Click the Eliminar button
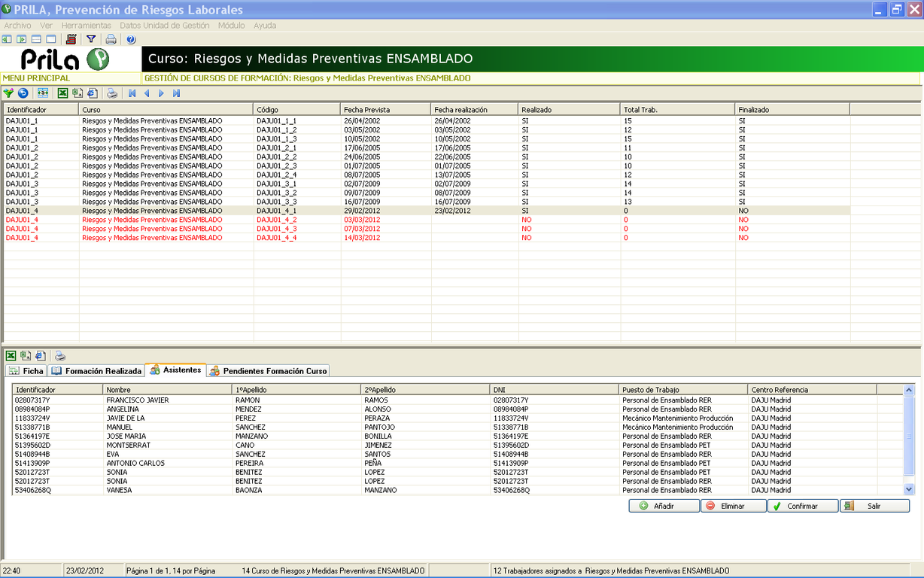Screen dimensions: 924x578 732,507
